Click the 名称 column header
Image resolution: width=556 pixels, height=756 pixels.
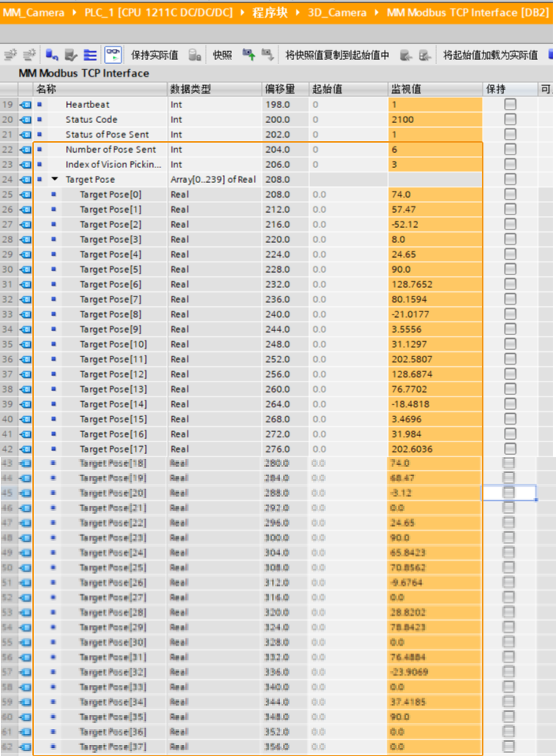(100, 89)
